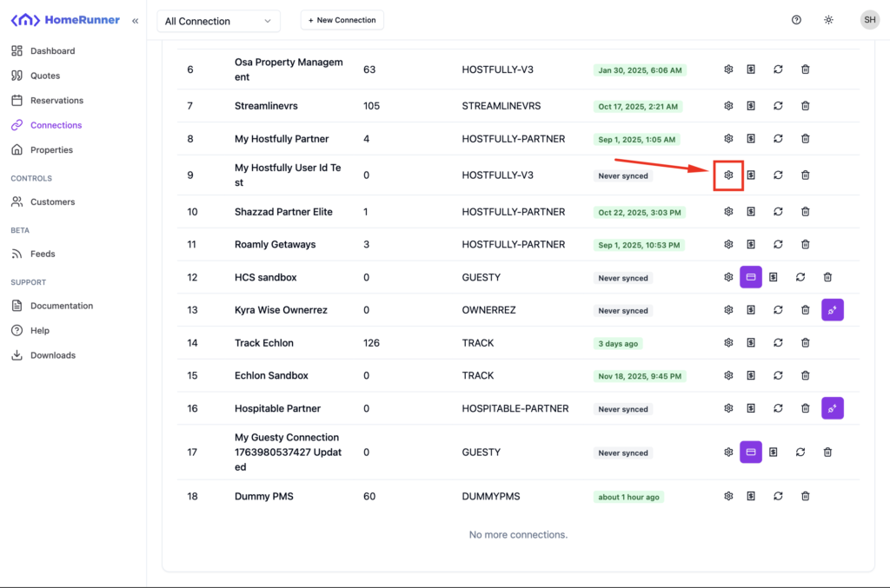
Task: Open settings for Osa Property Management
Action: point(728,69)
